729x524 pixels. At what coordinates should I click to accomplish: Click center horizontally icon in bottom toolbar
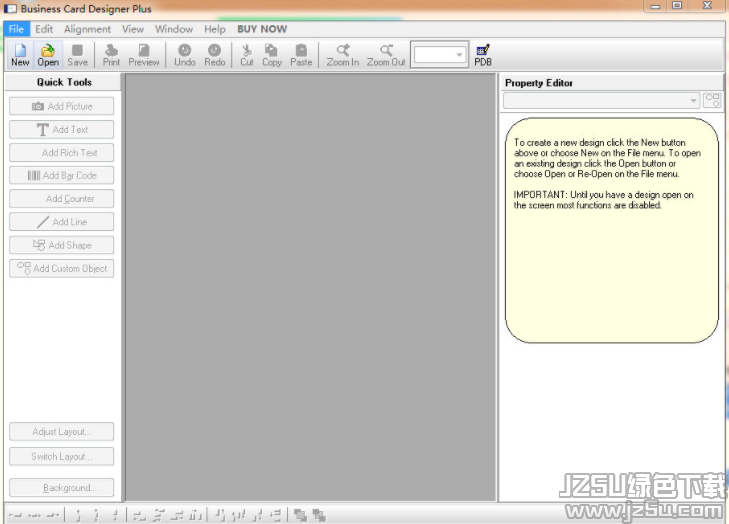click(x=34, y=515)
